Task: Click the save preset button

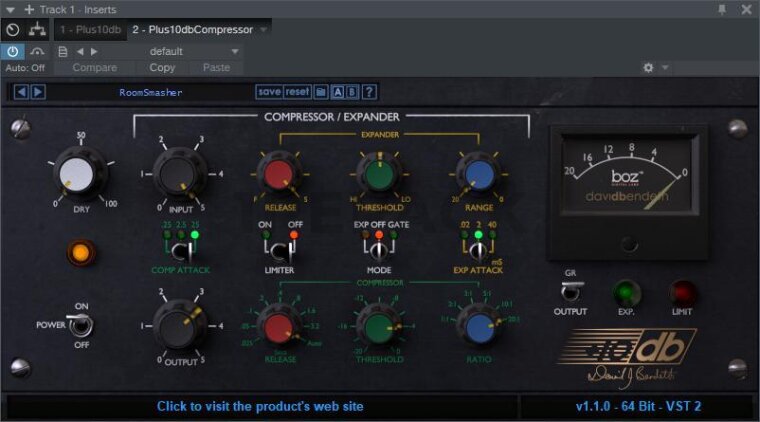Action: (x=269, y=92)
